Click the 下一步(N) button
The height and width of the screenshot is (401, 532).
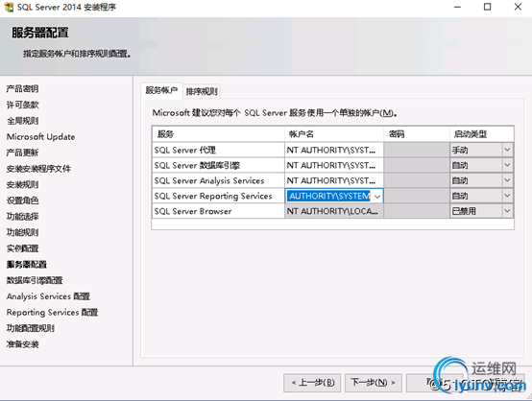tap(374, 383)
